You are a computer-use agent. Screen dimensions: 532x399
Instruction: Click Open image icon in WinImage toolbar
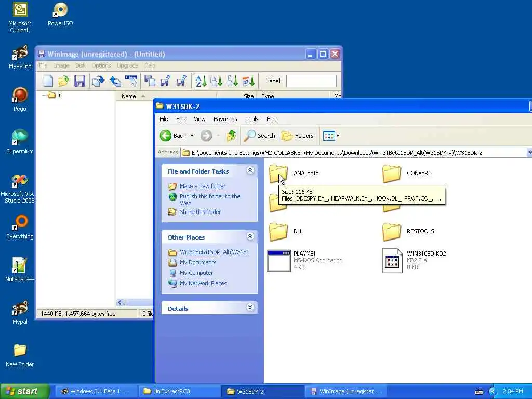pyautogui.click(x=63, y=81)
